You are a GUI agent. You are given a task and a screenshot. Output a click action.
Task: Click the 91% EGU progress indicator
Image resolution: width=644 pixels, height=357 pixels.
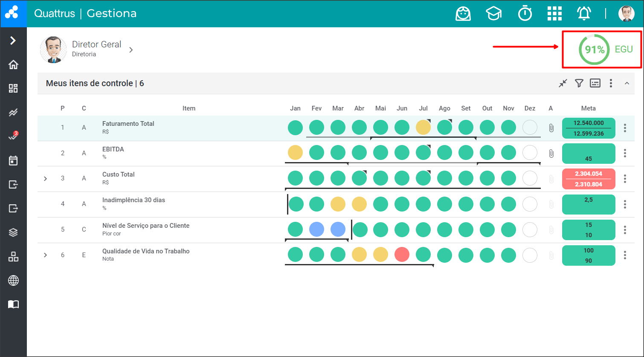[594, 50]
